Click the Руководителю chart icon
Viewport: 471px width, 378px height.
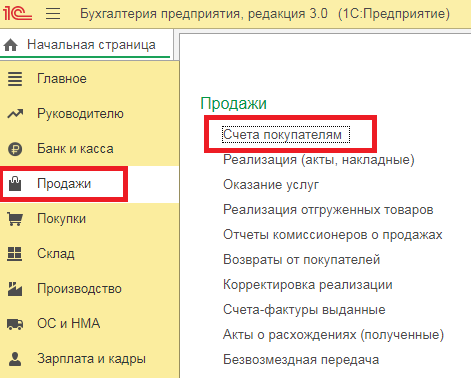pyautogui.click(x=15, y=114)
